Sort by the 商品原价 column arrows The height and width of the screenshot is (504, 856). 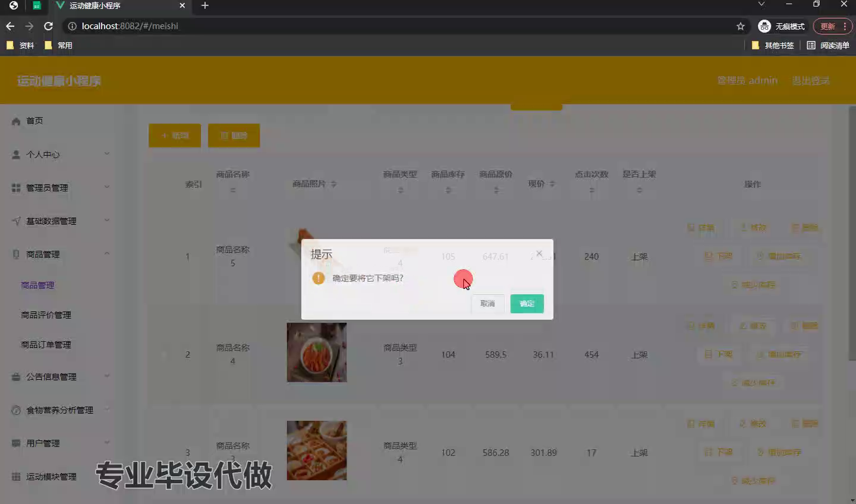pyautogui.click(x=496, y=190)
